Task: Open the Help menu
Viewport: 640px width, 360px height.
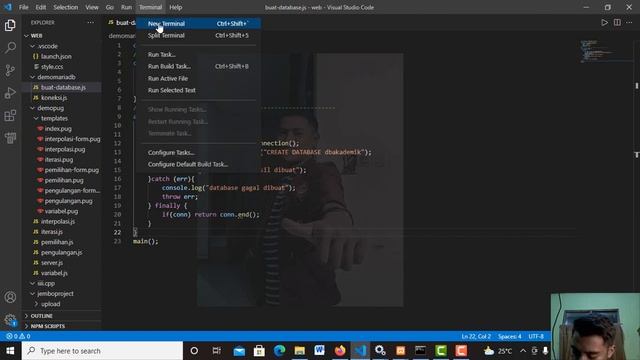Action: (x=176, y=7)
